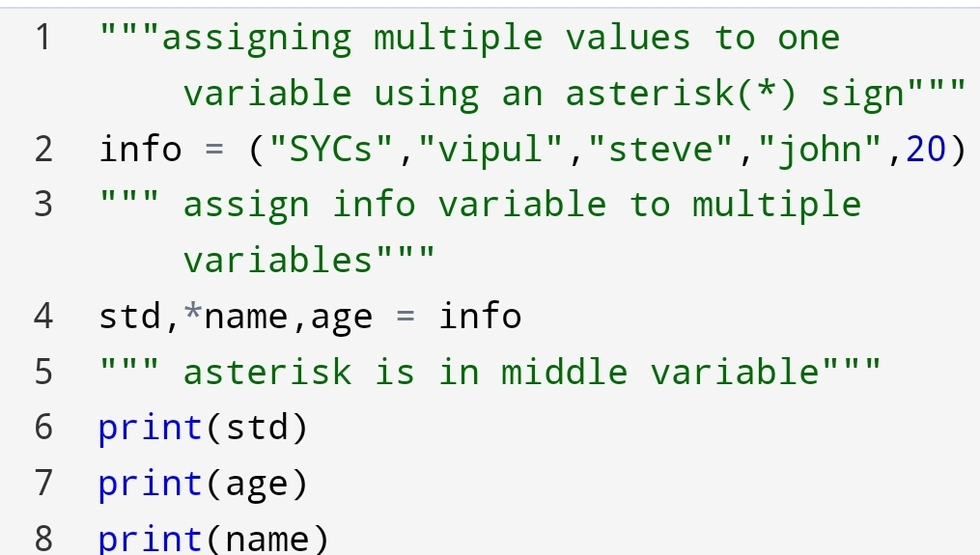
Task: Select line number 4 in the gutter
Action: tap(42, 317)
